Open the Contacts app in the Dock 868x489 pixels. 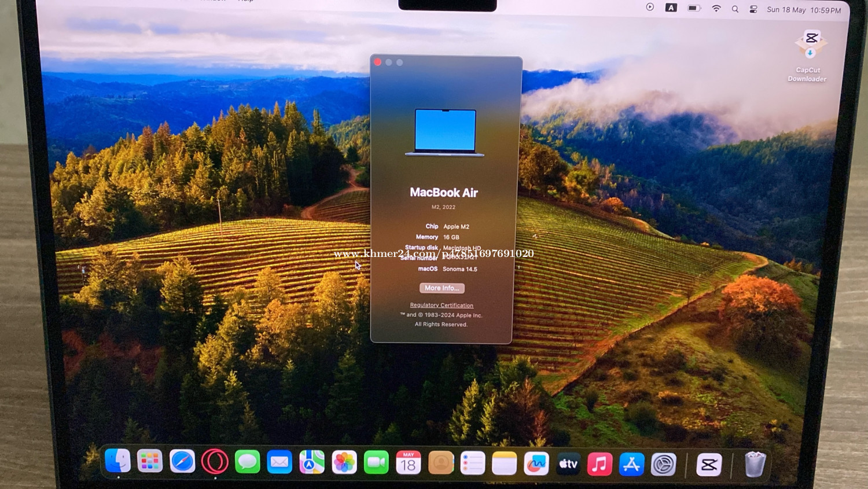click(x=441, y=463)
